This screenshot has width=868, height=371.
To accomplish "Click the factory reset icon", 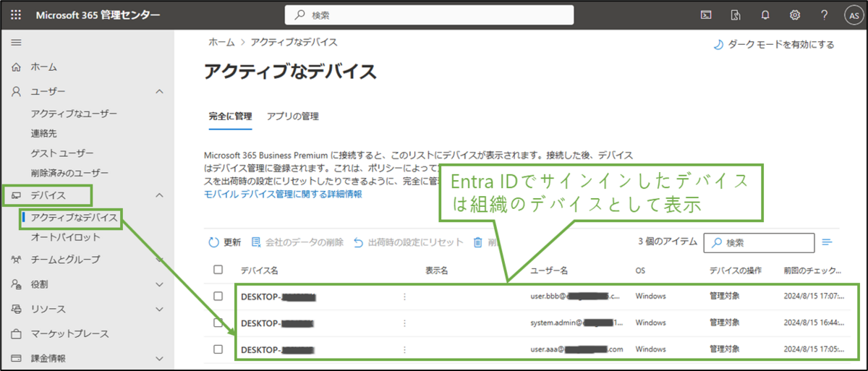I will point(358,242).
